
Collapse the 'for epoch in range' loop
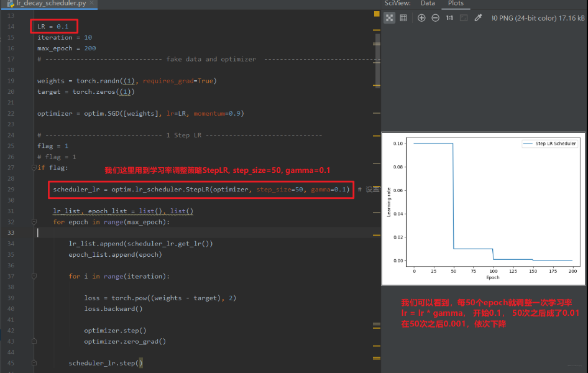[x=34, y=222]
